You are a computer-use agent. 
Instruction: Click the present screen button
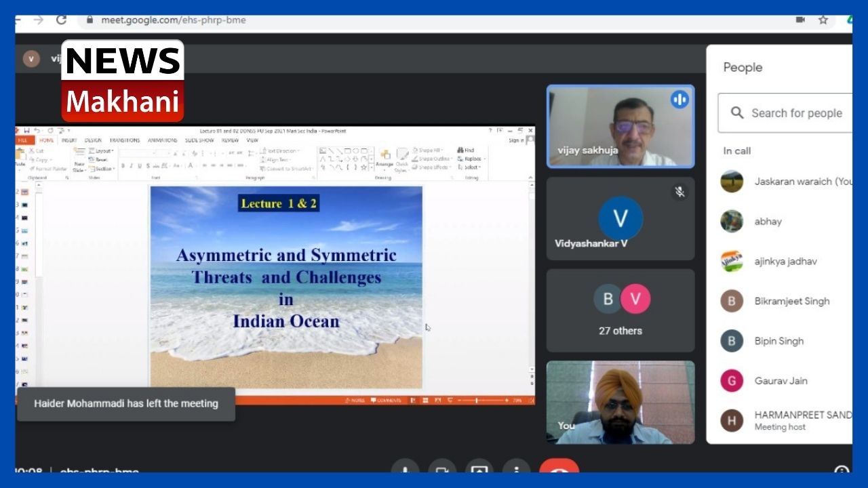pos(479,468)
